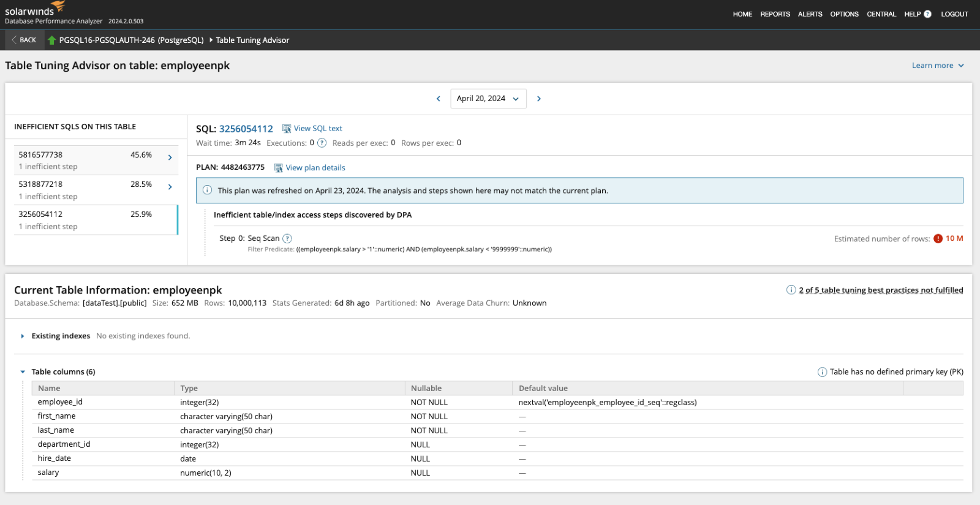
Task: Click the date type cell
Action: point(188,459)
